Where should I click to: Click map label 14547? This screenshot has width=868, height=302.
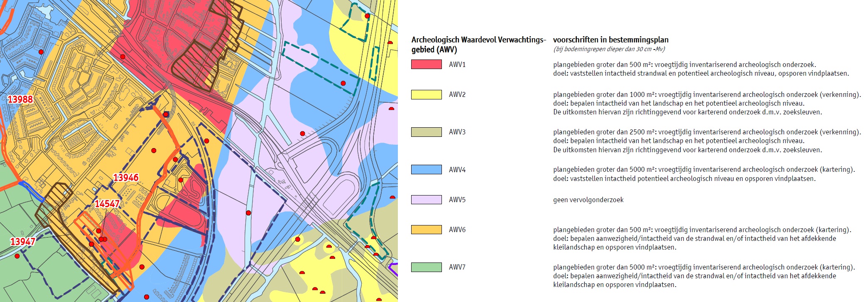tap(107, 204)
